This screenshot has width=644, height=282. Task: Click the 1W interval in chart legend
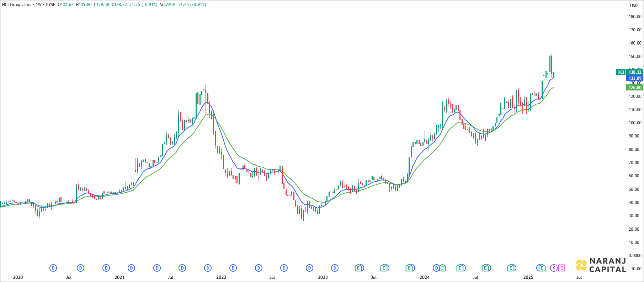[38, 5]
